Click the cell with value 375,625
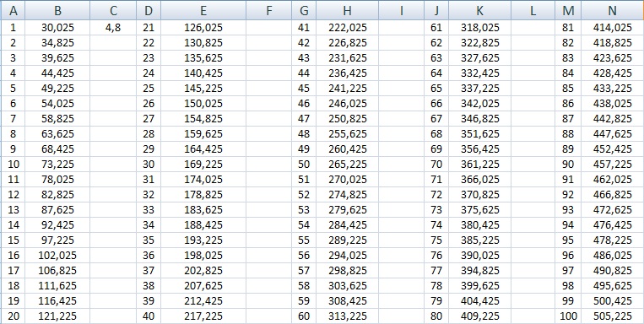The height and width of the screenshot is (324, 644). (479, 210)
